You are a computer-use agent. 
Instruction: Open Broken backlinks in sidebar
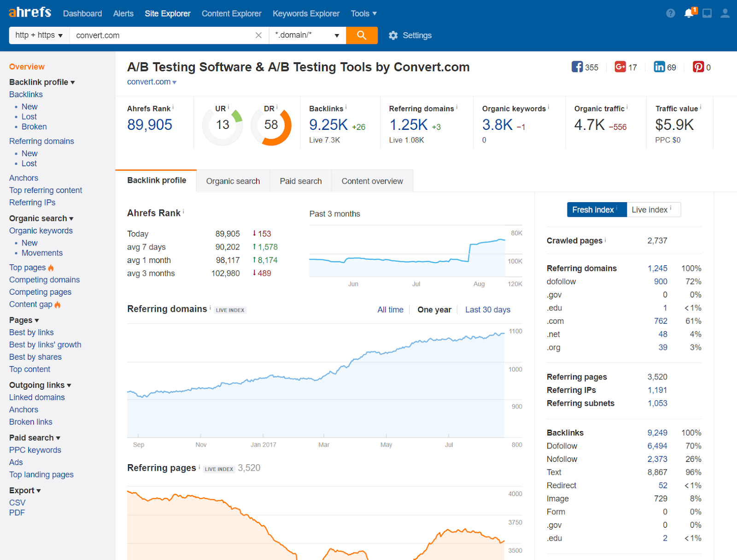click(34, 127)
